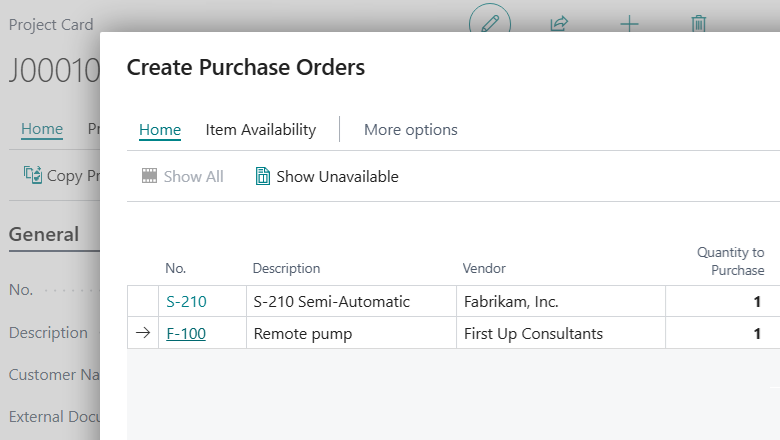
Task: Click the Create Purchase Orders dialog title
Action: click(246, 67)
